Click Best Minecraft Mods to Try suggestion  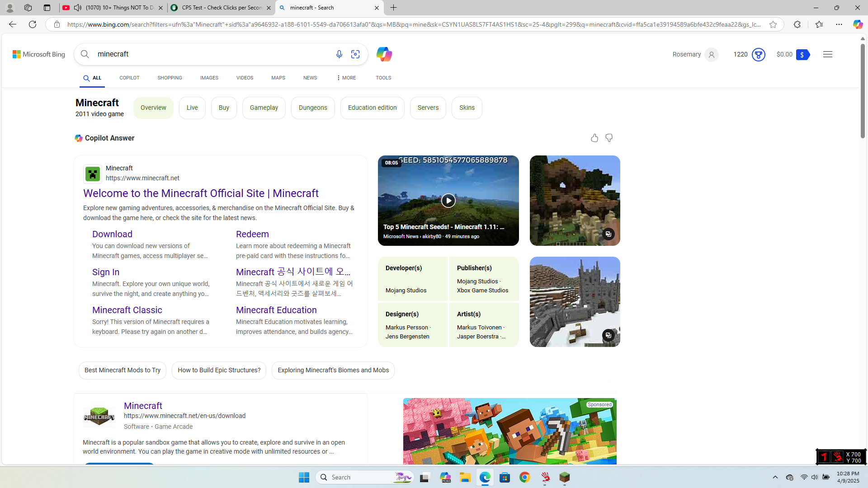[x=123, y=371]
